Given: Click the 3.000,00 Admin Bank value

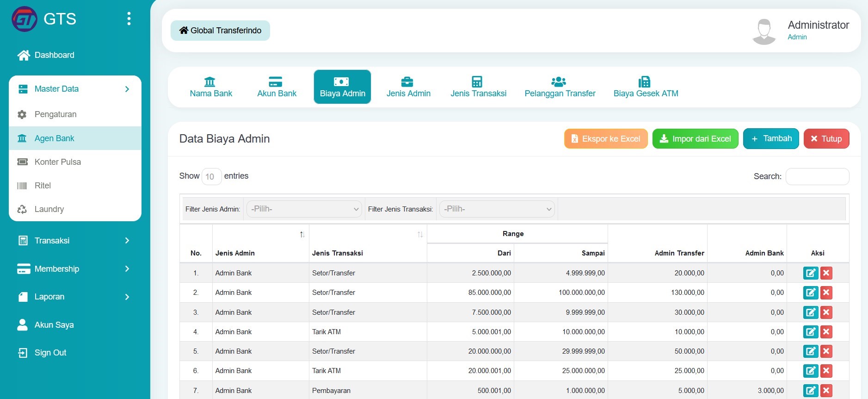Looking at the screenshot, I should pos(771,391).
